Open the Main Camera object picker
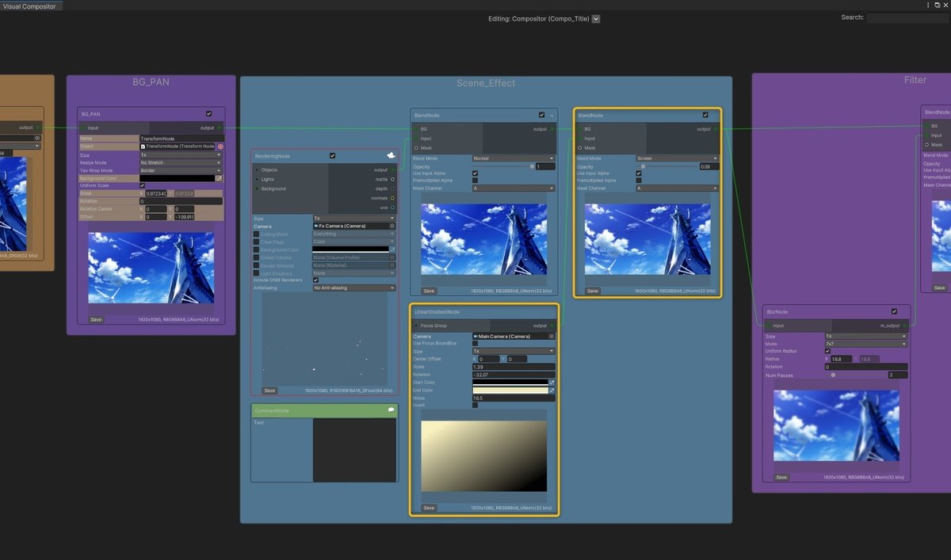 [552, 336]
